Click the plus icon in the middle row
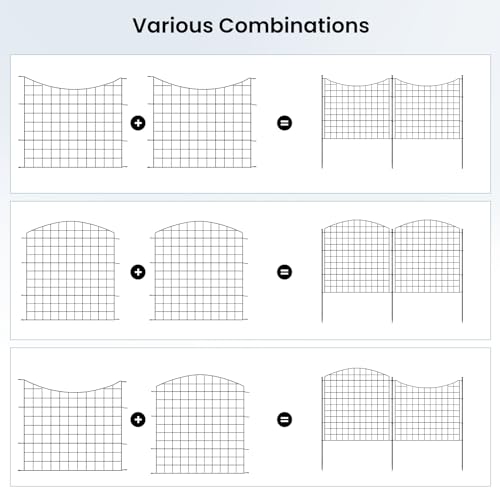The width and height of the screenshot is (500, 500). point(138,272)
